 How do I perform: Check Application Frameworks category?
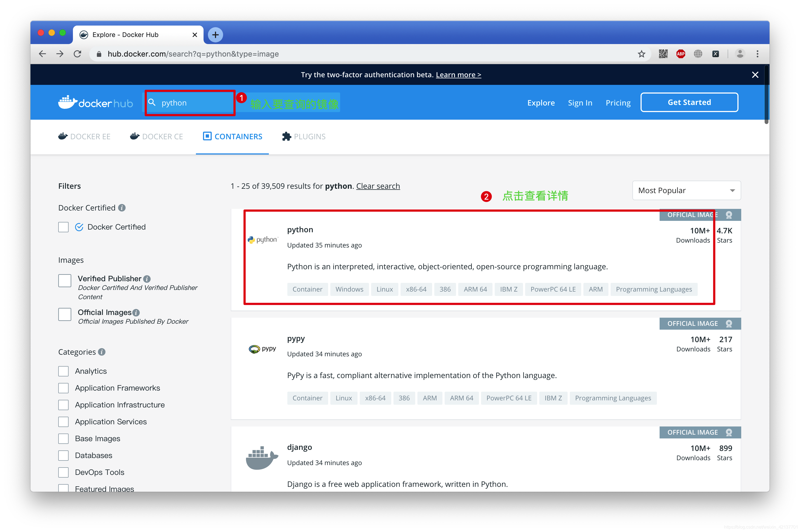[x=63, y=388]
